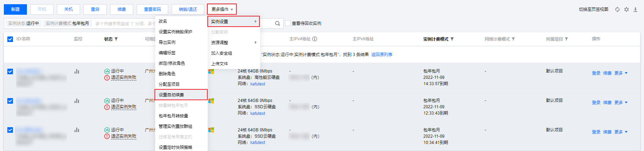The image size is (644, 151).
Task: Click the search magnifier icon
Action: (x=278, y=23)
